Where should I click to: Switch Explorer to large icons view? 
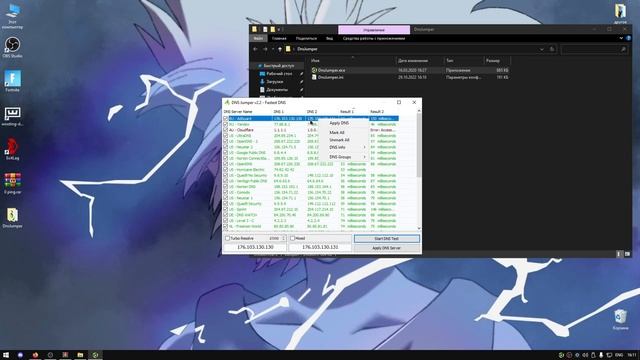pos(627,254)
